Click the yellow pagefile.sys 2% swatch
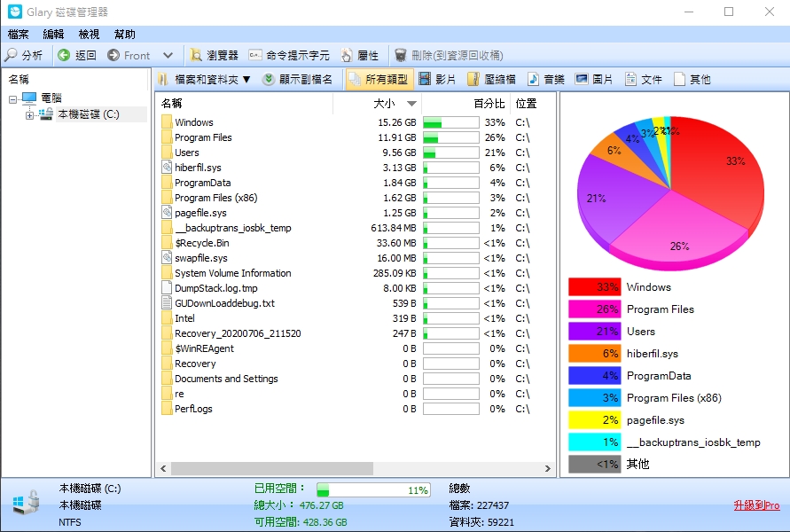 pyautogui.click(x=594, y=419)
